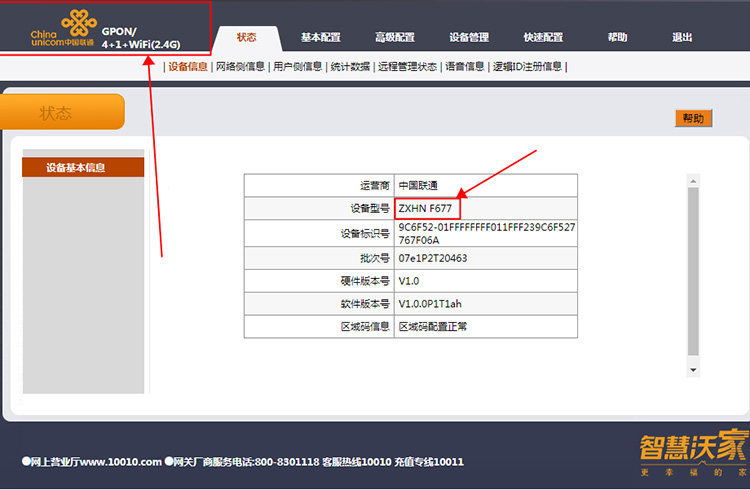Open the 状态 tab
The width and height of the screenshot is (750, 490).
(x=246, y=37)
